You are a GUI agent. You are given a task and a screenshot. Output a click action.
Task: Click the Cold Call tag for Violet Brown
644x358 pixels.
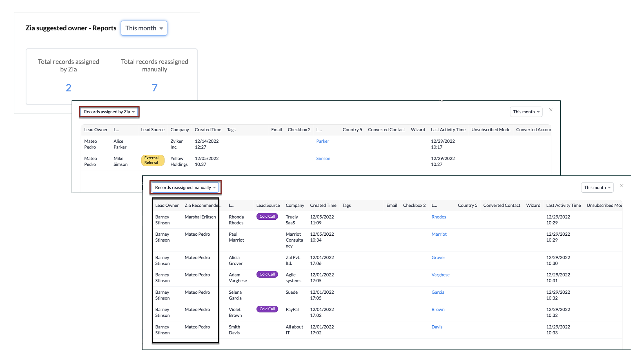267,309
